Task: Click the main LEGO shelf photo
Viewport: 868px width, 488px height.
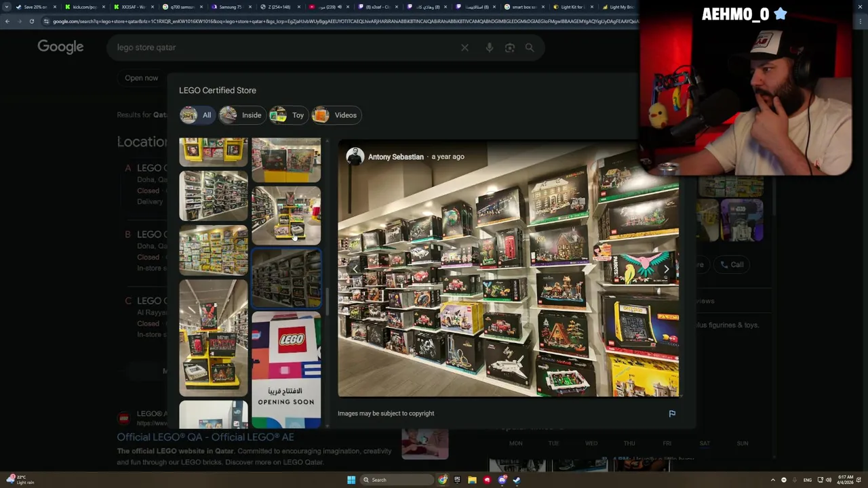Action: click(509, 269)
